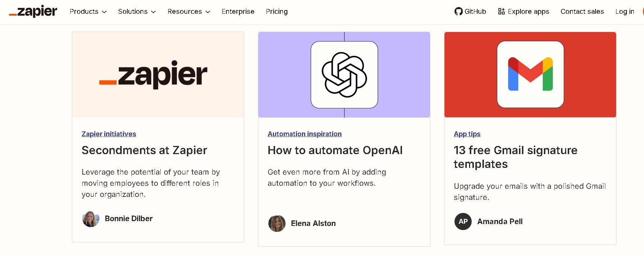Click the Gmail signature description text
The width and height of the screenshot is (644, 255).
coord(530,192)
